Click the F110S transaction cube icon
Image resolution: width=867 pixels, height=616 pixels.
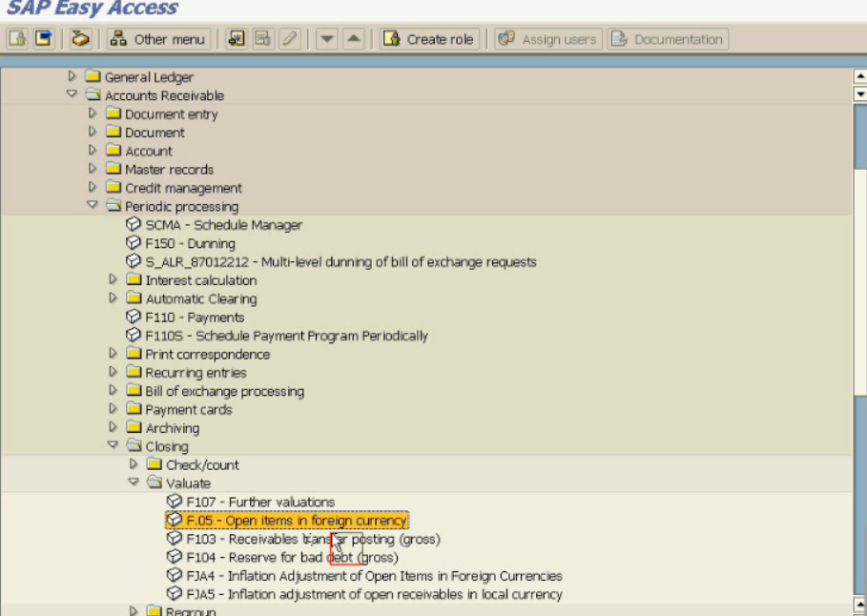pos(134,335)
